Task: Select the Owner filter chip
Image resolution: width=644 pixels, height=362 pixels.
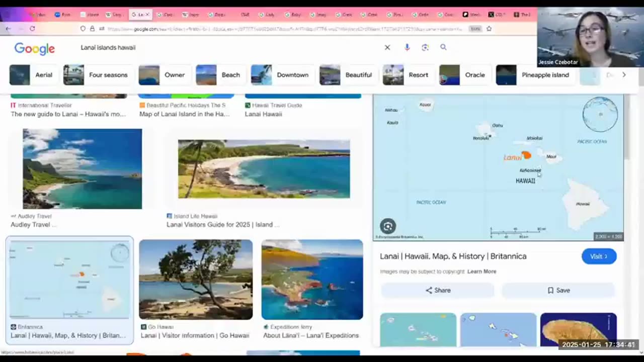Action: 165,75
